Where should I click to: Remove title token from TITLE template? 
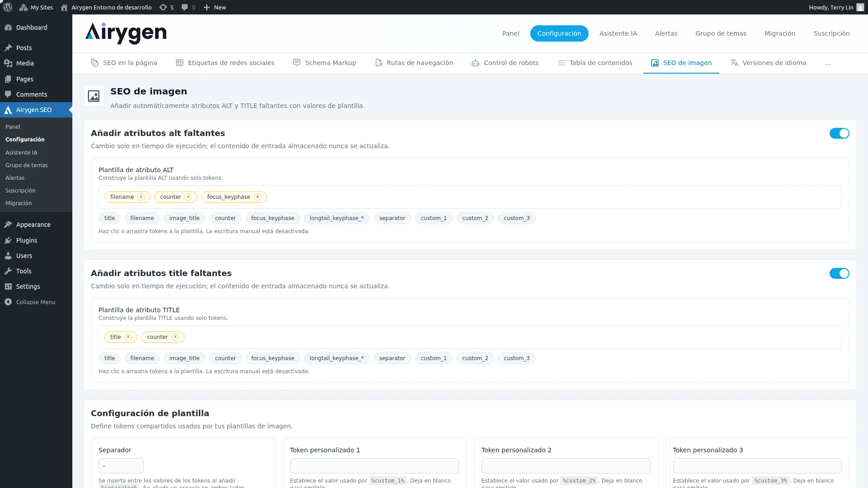click(x=128, y=337)
